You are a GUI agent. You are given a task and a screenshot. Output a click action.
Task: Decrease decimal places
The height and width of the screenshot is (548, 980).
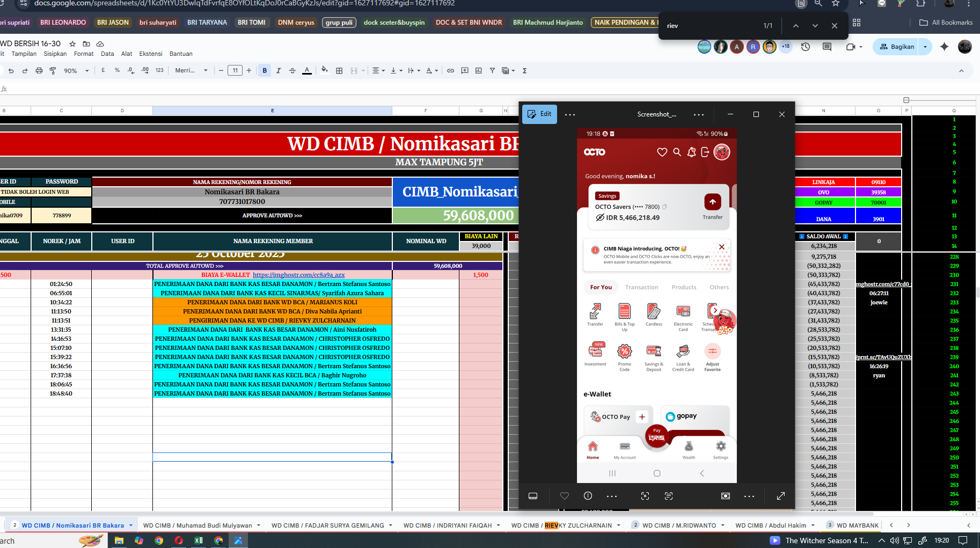pos(131,70)
